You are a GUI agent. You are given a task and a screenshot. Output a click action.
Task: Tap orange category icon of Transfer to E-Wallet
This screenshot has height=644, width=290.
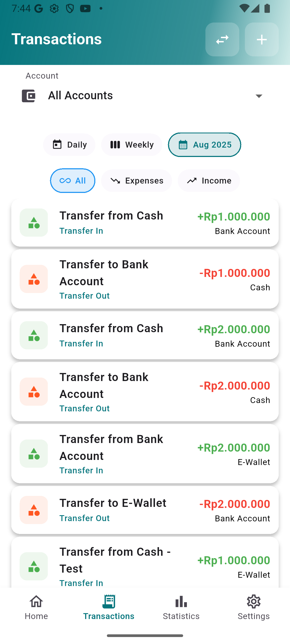coord(34,510)
